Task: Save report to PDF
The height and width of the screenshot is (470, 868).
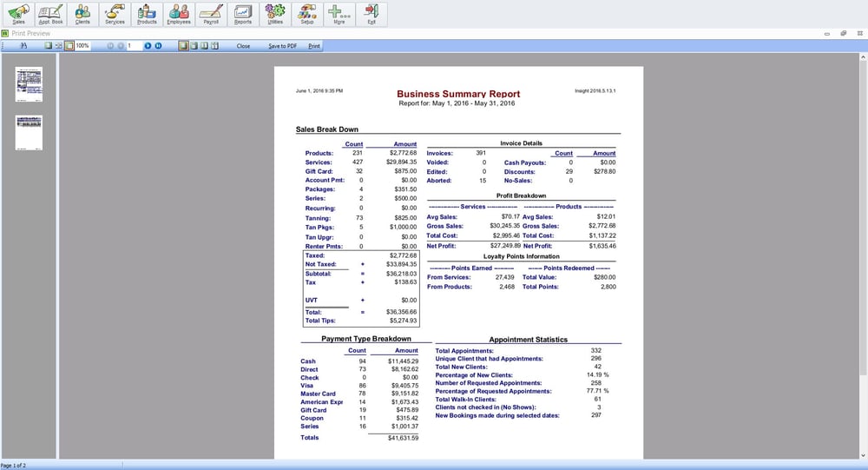Action: 282,46
